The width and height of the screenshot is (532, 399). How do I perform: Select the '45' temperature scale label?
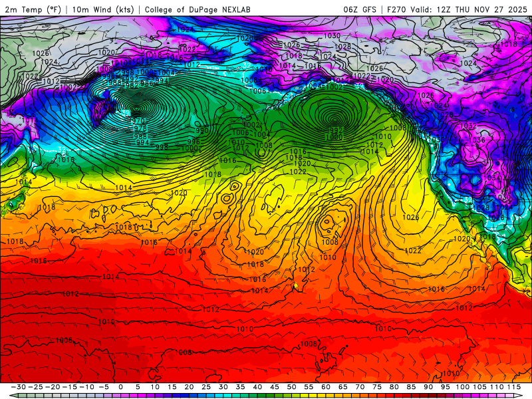[275, 387]
